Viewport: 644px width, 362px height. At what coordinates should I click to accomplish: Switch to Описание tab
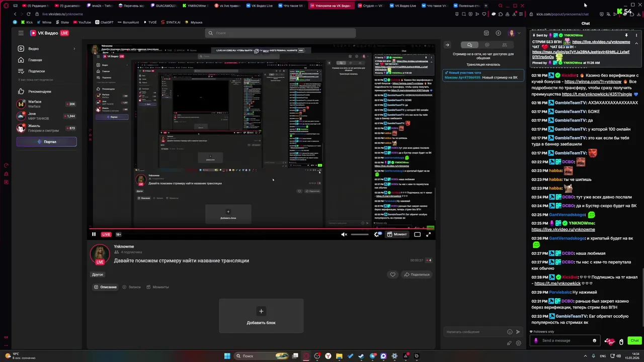(x=105, y=287)
